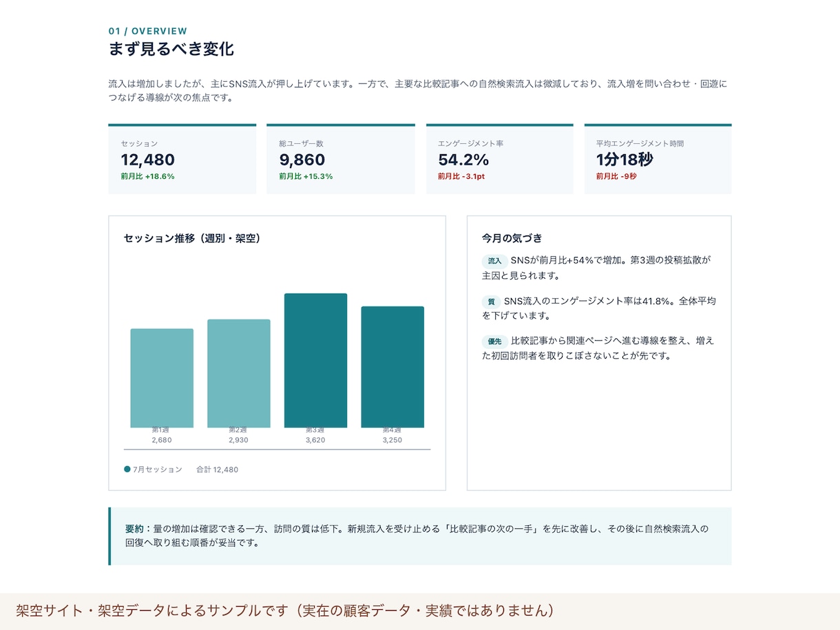Screen dimensions: 840x630
Task: Click the 3,620 value under 第3週
Action: 315,440
